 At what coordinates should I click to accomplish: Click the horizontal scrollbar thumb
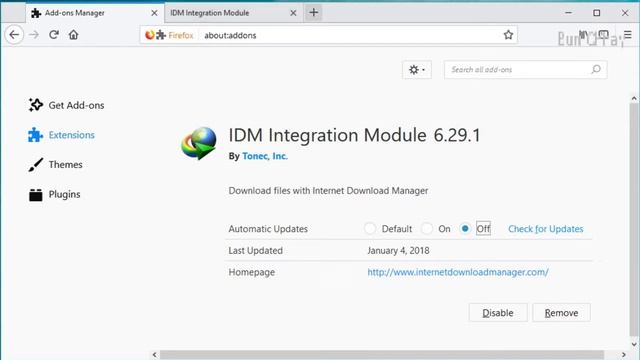[382, 355]
